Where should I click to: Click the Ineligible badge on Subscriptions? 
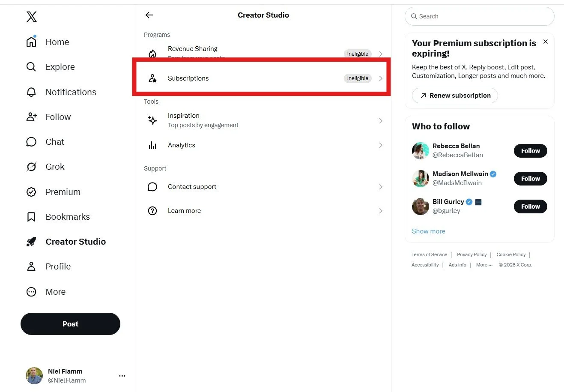tap(358, 78)
